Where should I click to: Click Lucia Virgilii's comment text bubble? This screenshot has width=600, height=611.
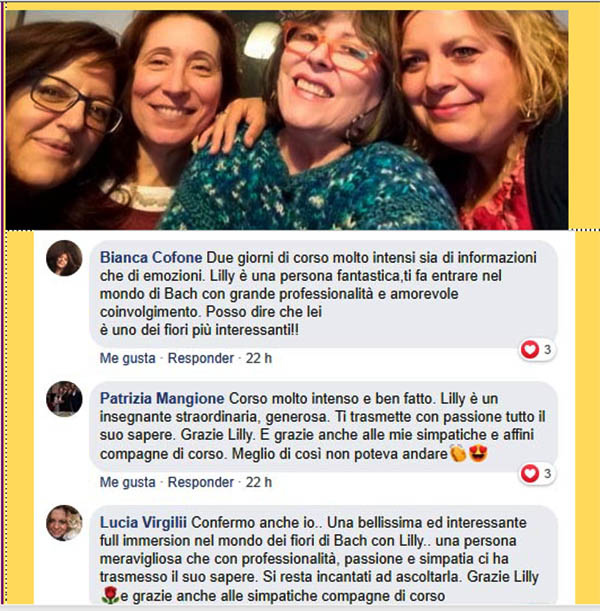[x=323, y=556]
